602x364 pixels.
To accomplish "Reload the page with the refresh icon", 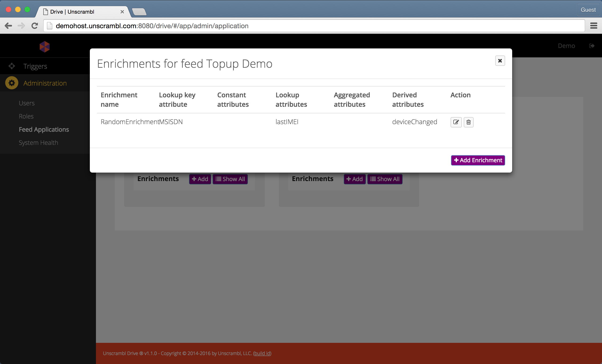I will click(x=35, y=26).
